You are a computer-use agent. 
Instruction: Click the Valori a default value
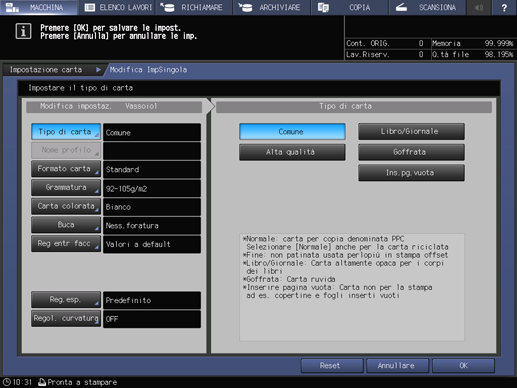click(152, 244)
